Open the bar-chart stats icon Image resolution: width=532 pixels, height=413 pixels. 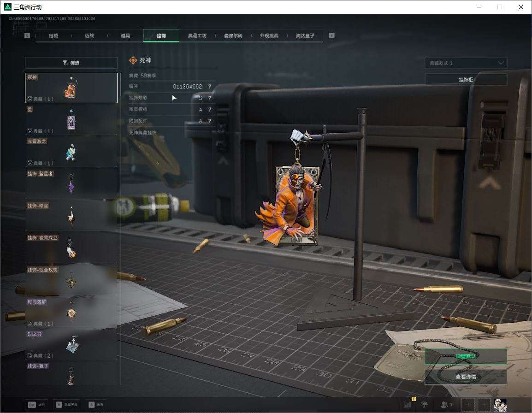pyautogui.click(x=407, y=405)
